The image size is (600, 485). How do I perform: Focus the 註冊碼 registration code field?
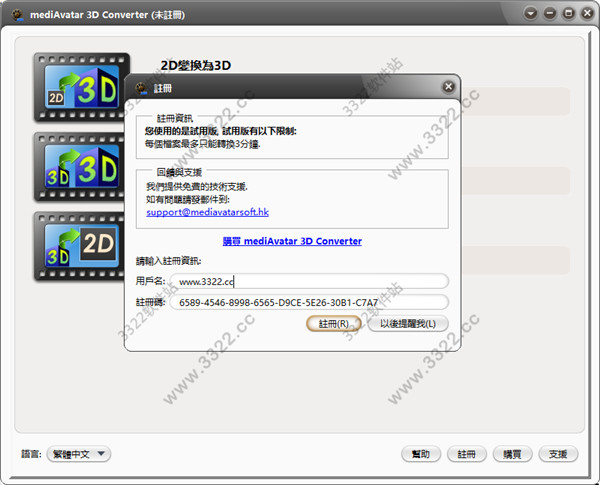pyautogui.click(x=309, y=302)
